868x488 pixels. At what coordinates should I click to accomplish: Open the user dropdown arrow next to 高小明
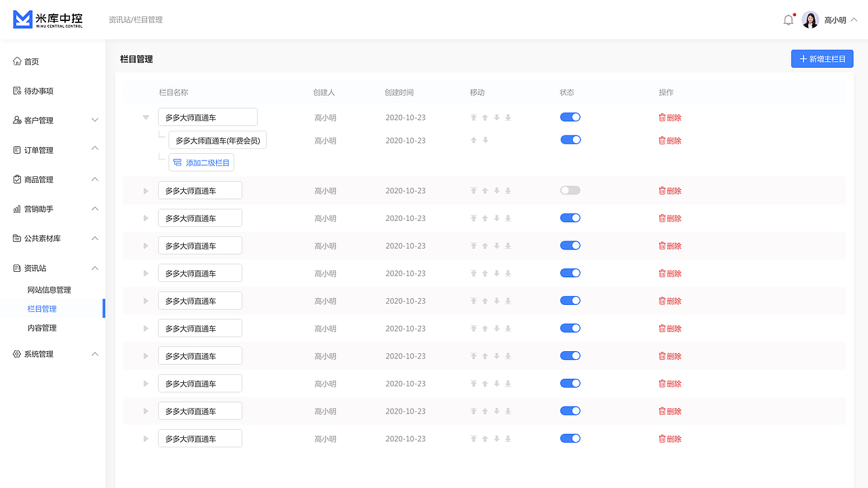tap(854, 20)
